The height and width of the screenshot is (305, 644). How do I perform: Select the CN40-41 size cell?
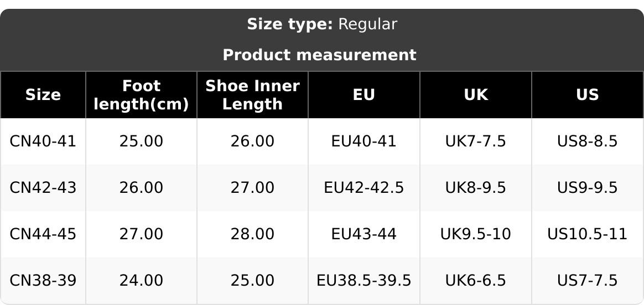click(43, 141)
